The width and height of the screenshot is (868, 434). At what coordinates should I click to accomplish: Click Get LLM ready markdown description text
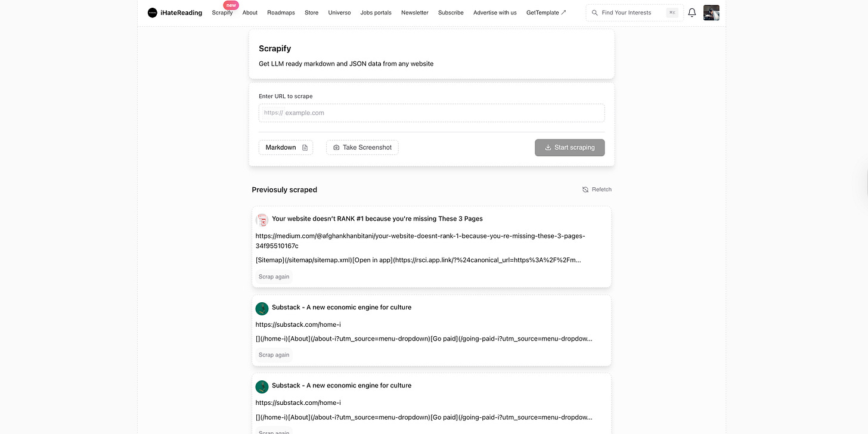[x=346, y=64]
